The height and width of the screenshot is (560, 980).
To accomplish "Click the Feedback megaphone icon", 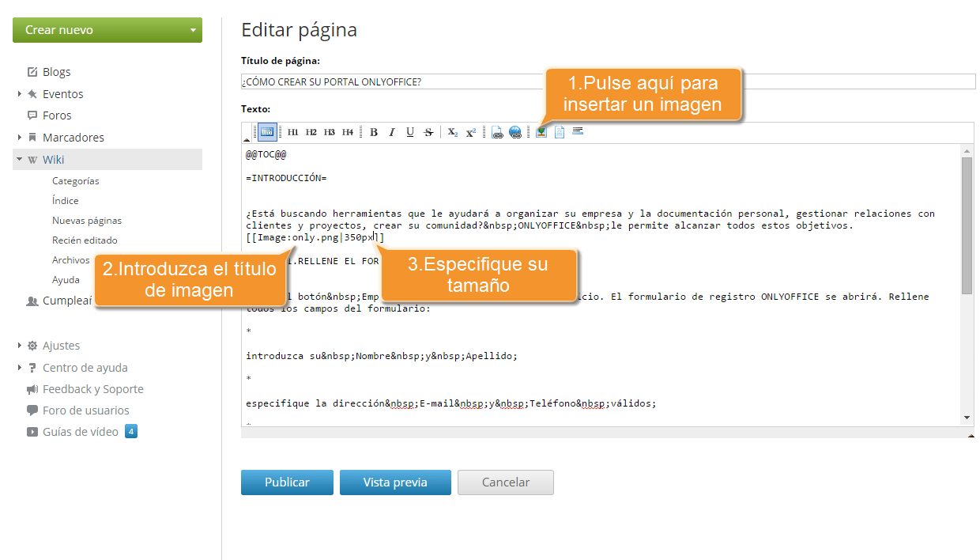I will click(x=32, y=389).
